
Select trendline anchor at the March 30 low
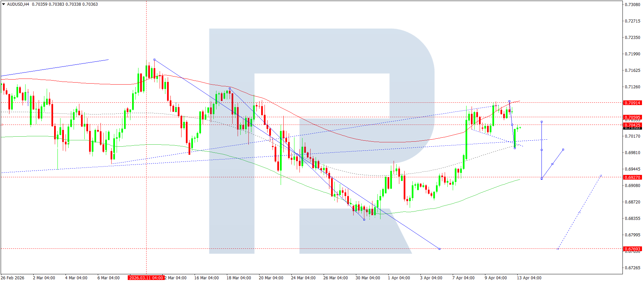point(364,220)
